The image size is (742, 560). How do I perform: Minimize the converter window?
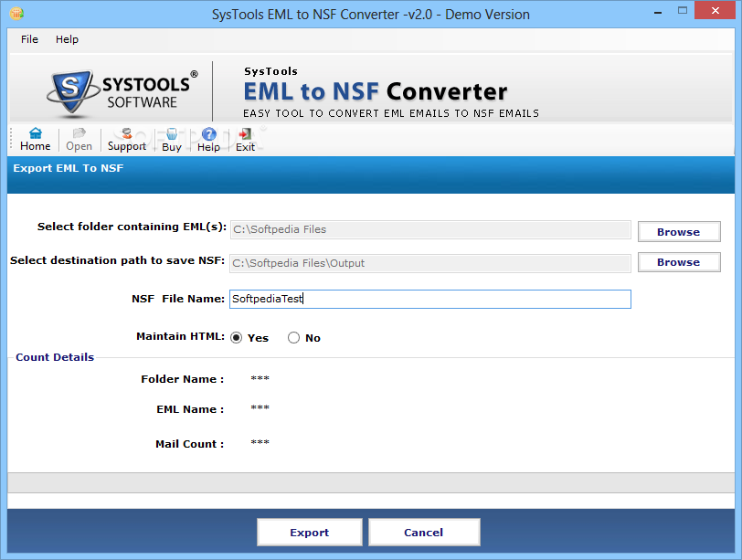click(658, 12)
